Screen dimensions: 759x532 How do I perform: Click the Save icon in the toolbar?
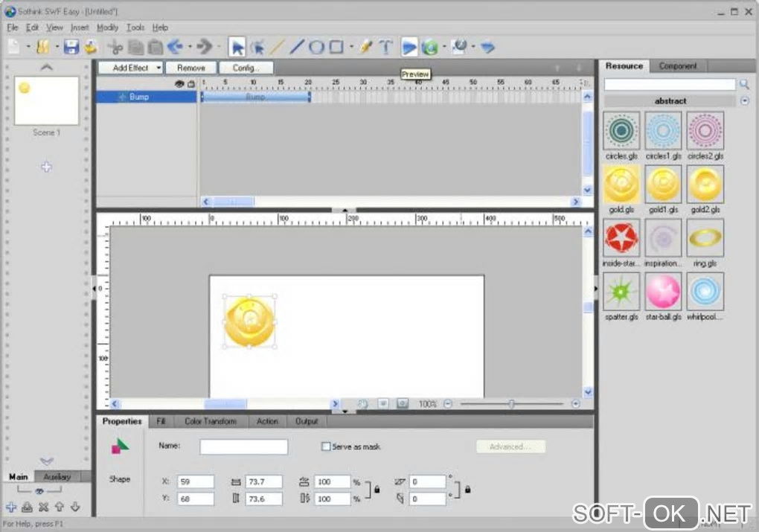(x=71, y=48)
